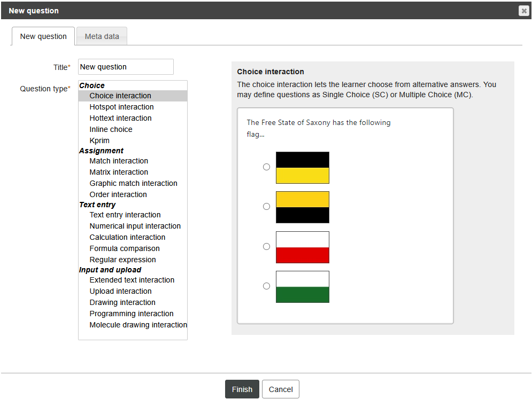Cancel the new question creation
Image resolution: width=532 pixels, height=415 pixels.
tap(280, 389)
